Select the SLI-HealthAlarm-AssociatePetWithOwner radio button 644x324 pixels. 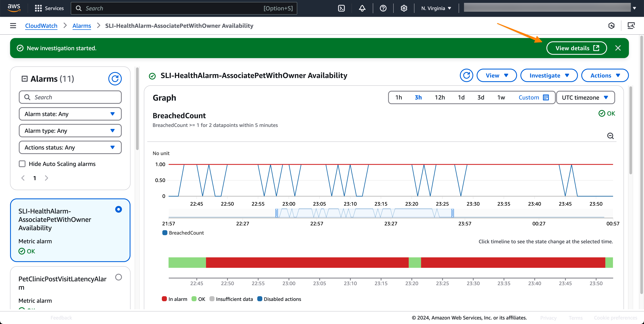pyautogui.click(x=119, y=209)
